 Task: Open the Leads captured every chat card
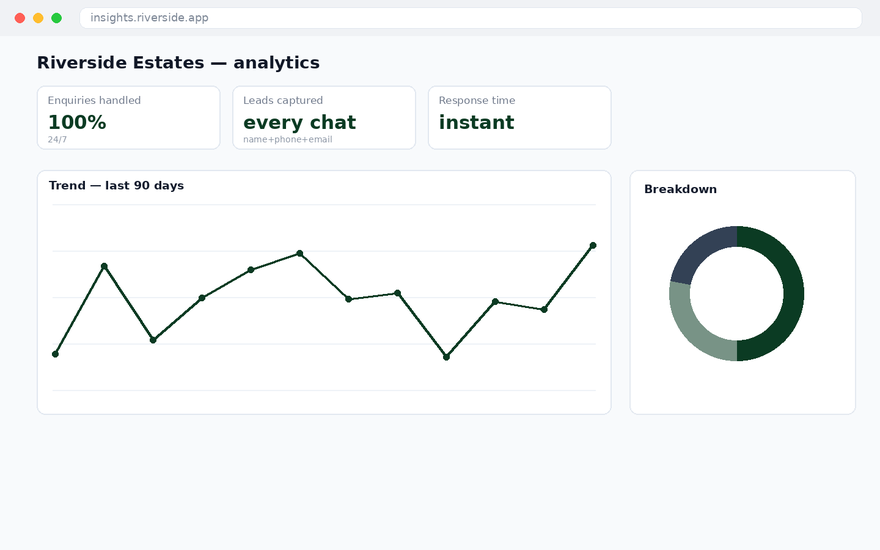click(x=324, y=118)
